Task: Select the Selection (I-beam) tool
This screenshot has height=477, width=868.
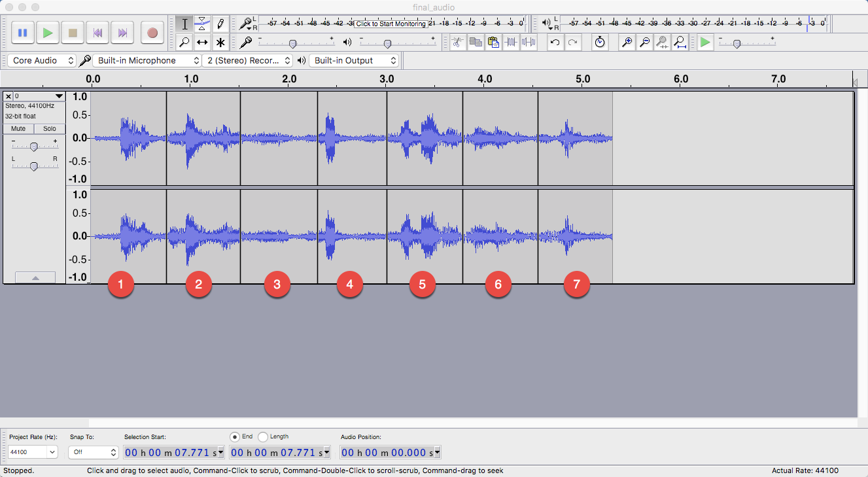Action: (x=184, y=24)
